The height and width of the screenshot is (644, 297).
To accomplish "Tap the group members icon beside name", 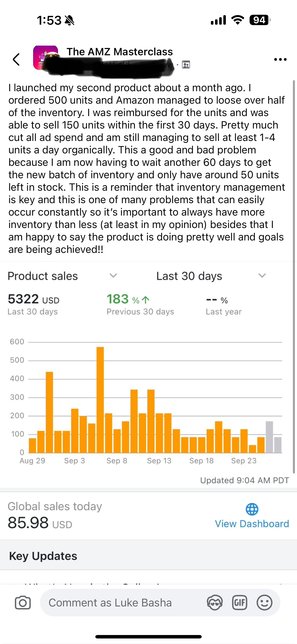I will tap(186, 64).
